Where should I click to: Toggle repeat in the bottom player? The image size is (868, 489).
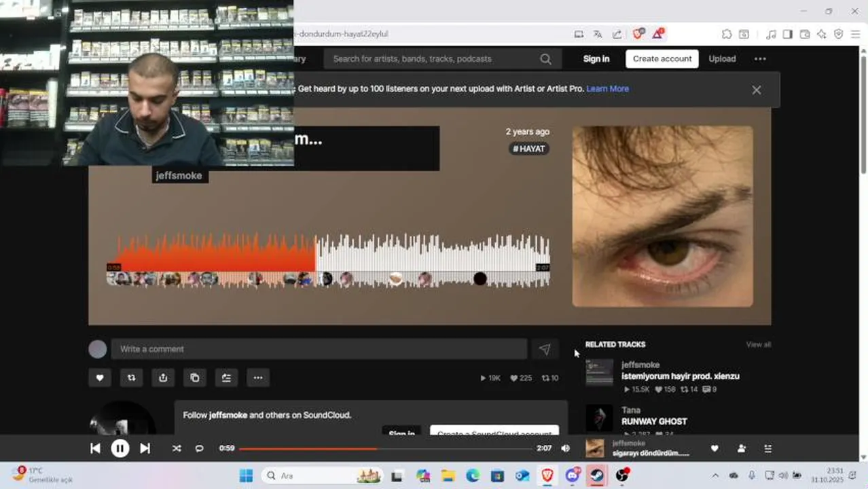click(199, 448)
